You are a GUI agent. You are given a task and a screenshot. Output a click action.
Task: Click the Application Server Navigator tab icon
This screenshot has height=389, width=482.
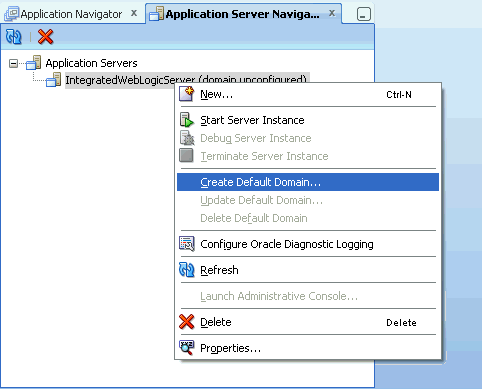pos(156,14)
